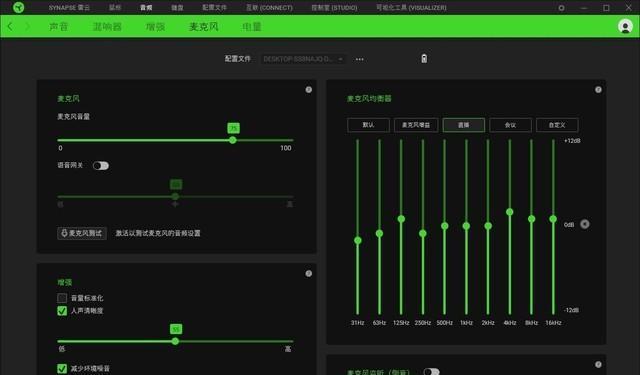Select the 默认 equalizer preset
Screen dimensions: 640x375
[x=368, y=125]
